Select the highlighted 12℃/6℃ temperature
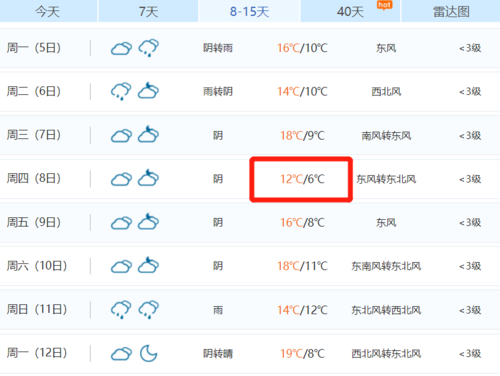The image size is (500, 376). coord(302,179)
